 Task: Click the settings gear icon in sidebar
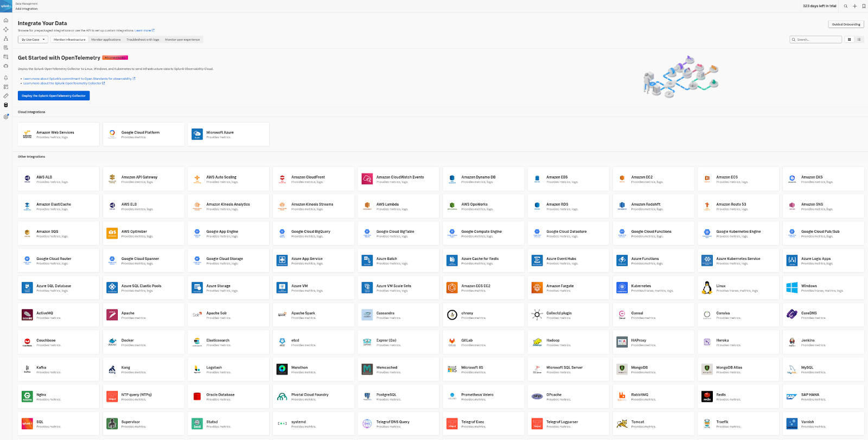6,117
